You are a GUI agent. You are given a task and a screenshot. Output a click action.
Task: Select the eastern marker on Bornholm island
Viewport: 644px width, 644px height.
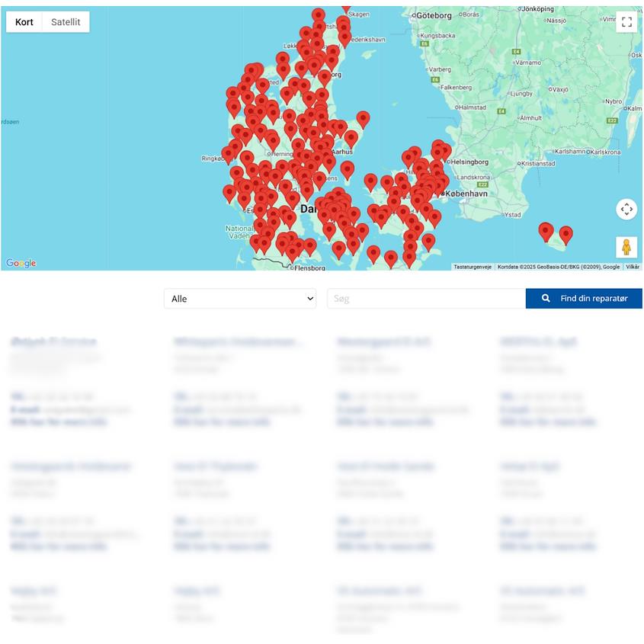pos(566,234)
